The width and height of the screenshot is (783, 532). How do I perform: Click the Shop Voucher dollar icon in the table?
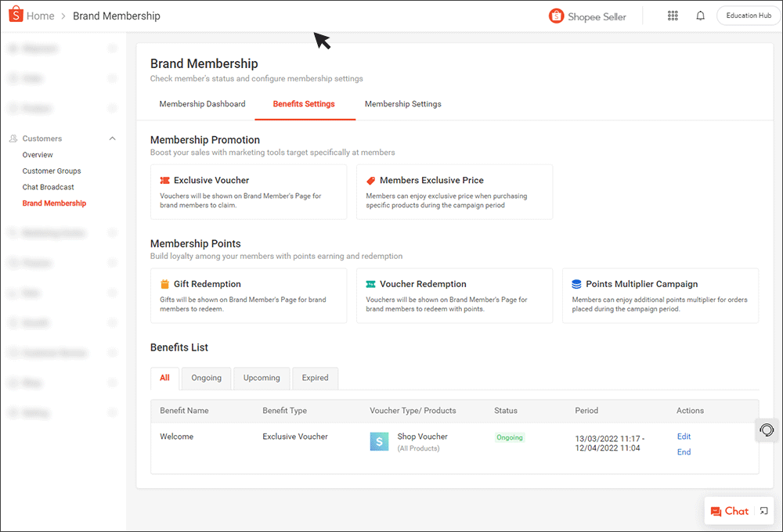(379, 441)
